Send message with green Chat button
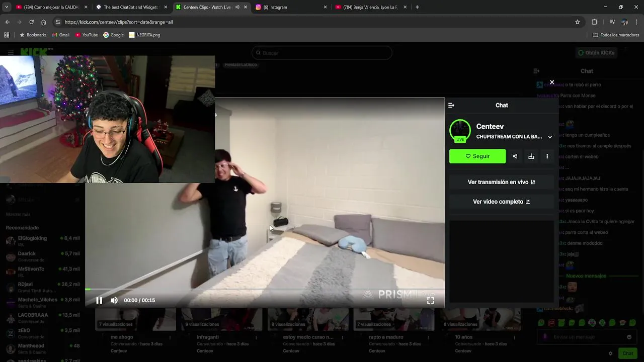The height and width of the screenshot is (362, 644). point(627,353)
